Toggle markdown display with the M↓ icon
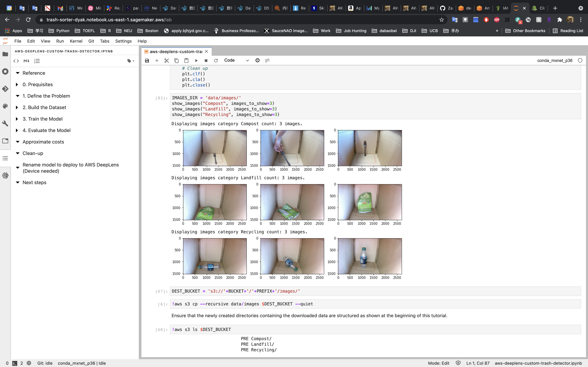Image resolution: width=588 pixels, height=367 pixels. pos(26,61)
